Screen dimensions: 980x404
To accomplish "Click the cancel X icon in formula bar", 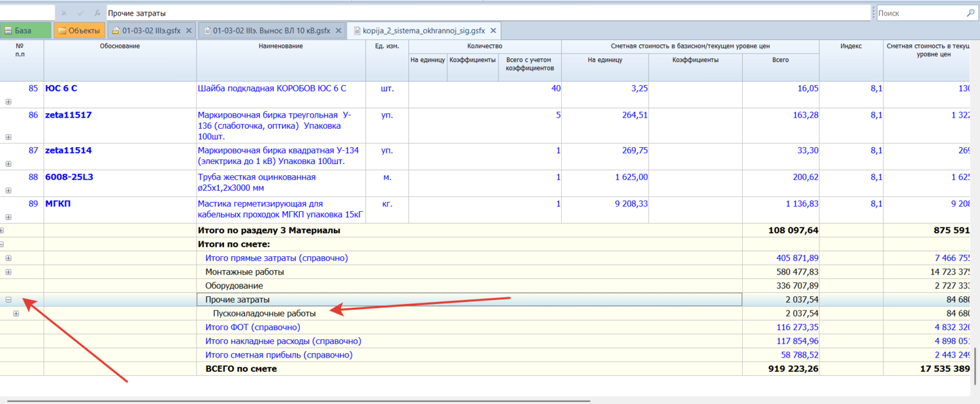I will coord(63,13).
